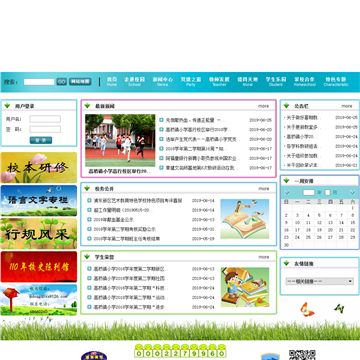Click the photo caption 高桥镇小学高行校区举行
Viewport: 360px width, 360px height.
pyautogui.click(x=119, y=171)
